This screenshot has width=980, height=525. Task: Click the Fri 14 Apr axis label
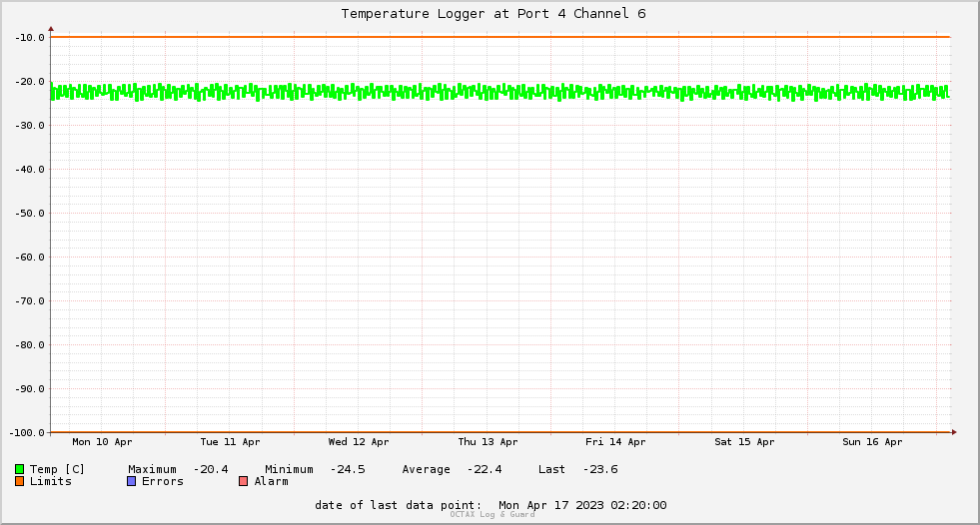[x=615, y=442]
